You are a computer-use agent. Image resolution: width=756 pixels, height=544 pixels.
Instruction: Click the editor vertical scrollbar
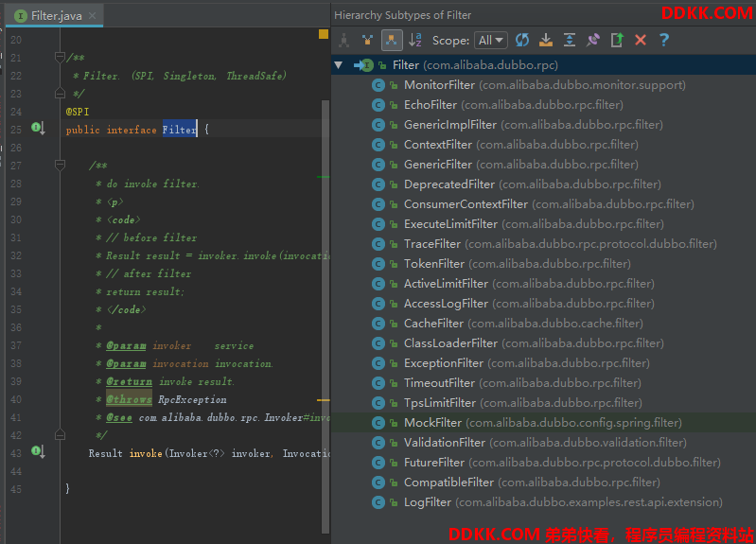coord(325,317)
